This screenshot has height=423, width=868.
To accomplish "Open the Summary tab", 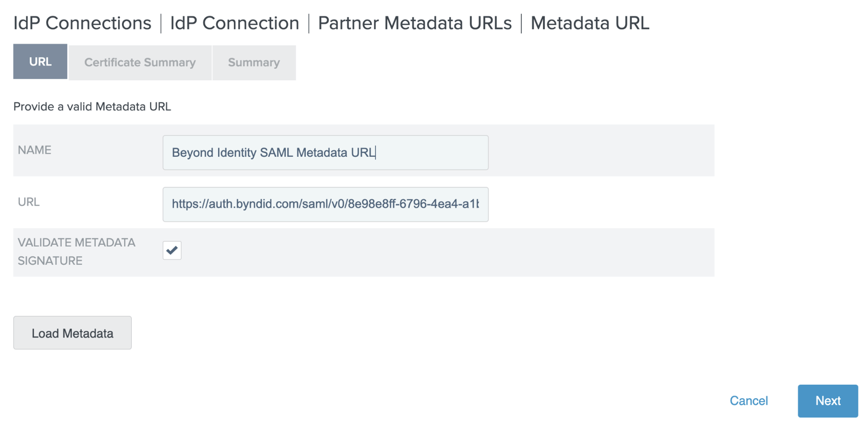I will point(253,62).
